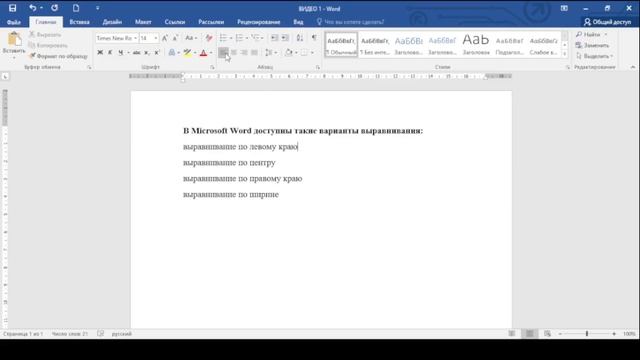Apply subscript formatting
This screenshot has width=640, height=360.
tap(147, 53)
